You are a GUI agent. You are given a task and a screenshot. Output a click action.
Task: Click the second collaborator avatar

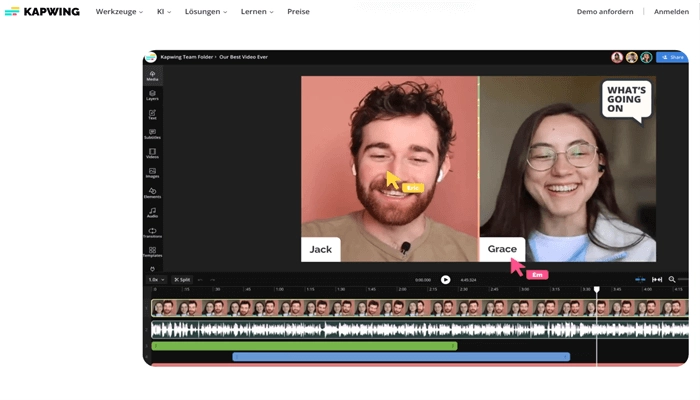click(x=631, y=57)
